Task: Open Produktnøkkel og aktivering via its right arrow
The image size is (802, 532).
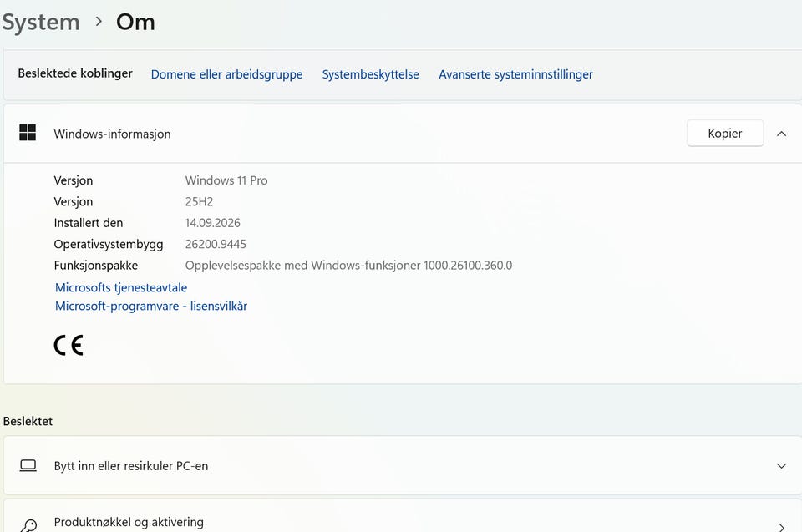Action: (782, 527)
